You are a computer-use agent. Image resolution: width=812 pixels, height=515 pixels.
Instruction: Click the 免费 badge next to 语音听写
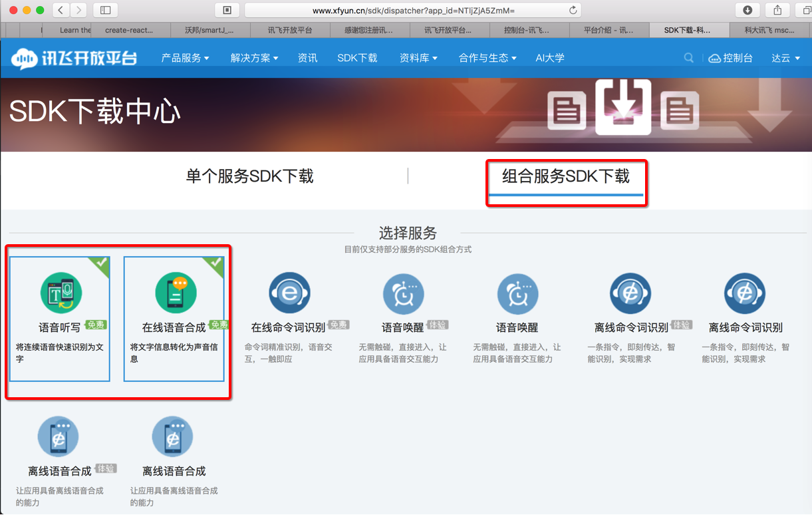(96, 325)
